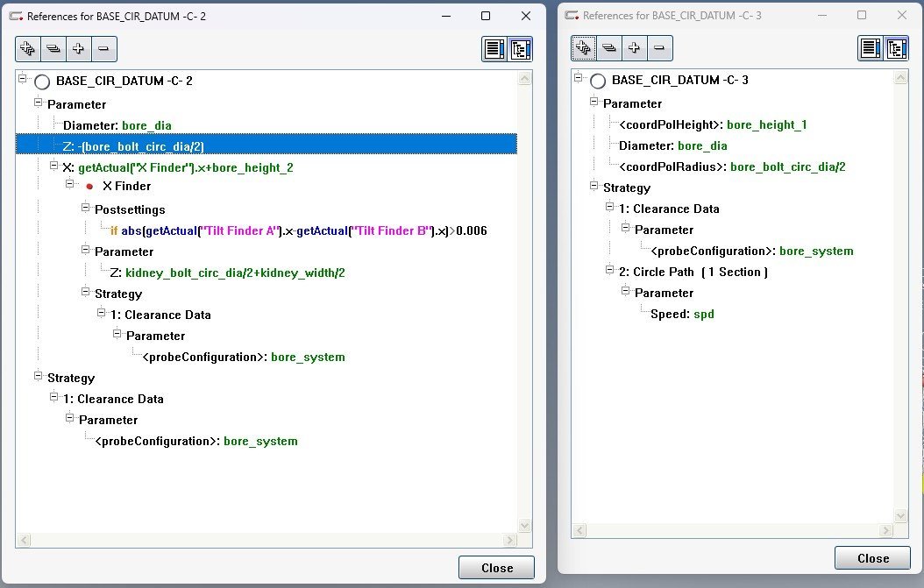
Task: Select the X Finder label row
Action: 127,186
